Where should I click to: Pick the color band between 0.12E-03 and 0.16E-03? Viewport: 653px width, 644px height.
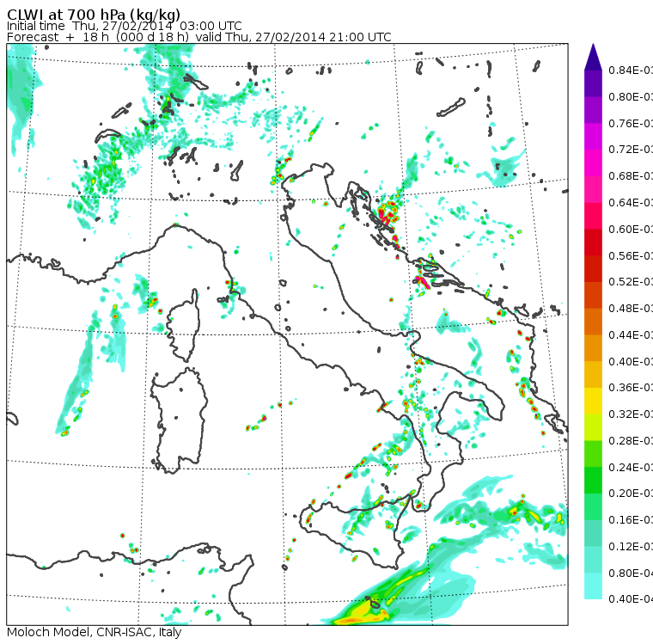pyautogui.click(x=593, y=534)
